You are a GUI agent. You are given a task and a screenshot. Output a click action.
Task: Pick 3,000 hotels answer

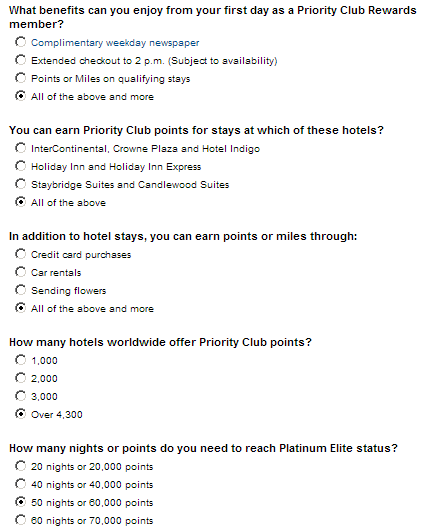pos(20,396)
